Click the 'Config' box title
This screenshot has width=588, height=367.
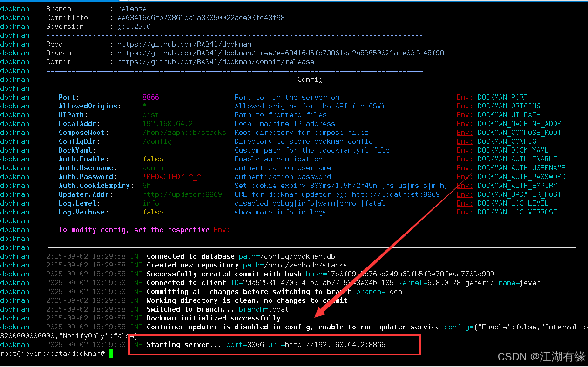tap(310, 80)
